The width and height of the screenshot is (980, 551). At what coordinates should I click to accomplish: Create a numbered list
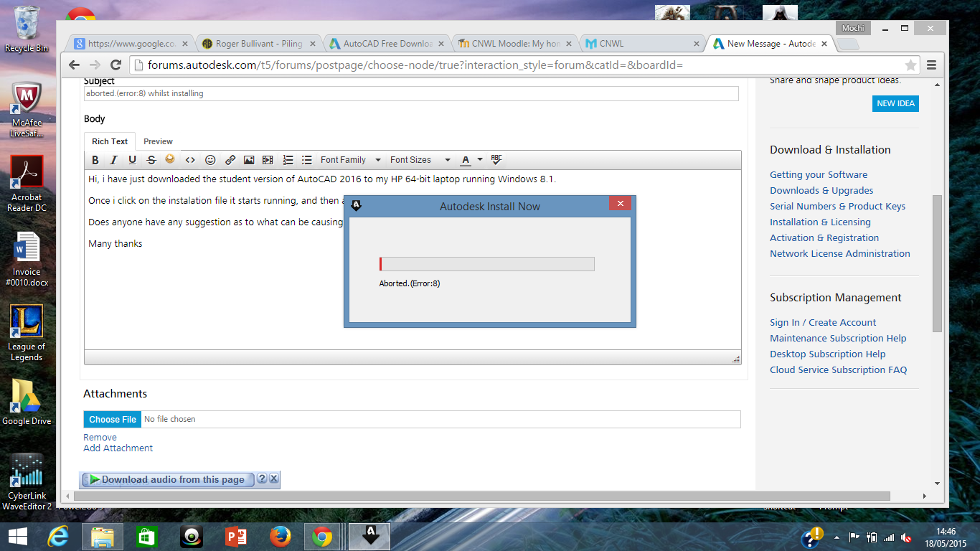pyautogui.click(x=288, y=160)
